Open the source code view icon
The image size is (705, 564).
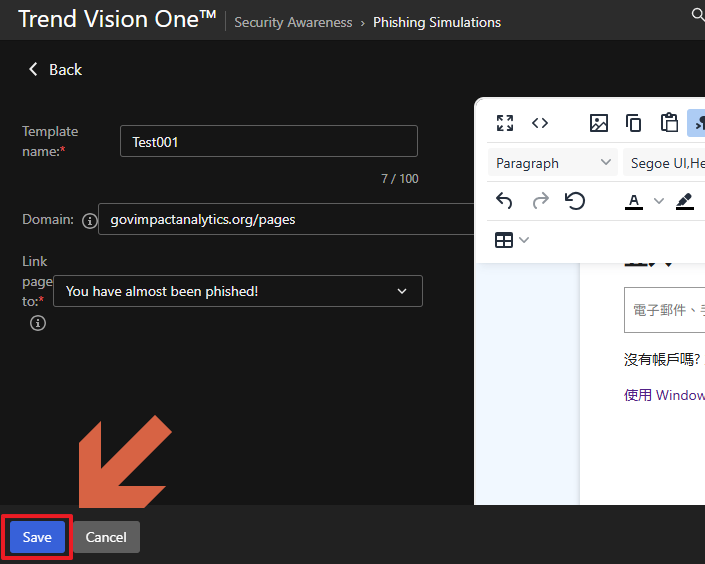tap(540, 123)
